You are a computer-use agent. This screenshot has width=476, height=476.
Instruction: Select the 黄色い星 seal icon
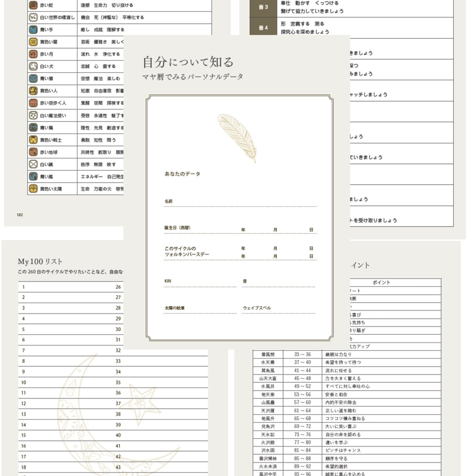coord(33,41)
